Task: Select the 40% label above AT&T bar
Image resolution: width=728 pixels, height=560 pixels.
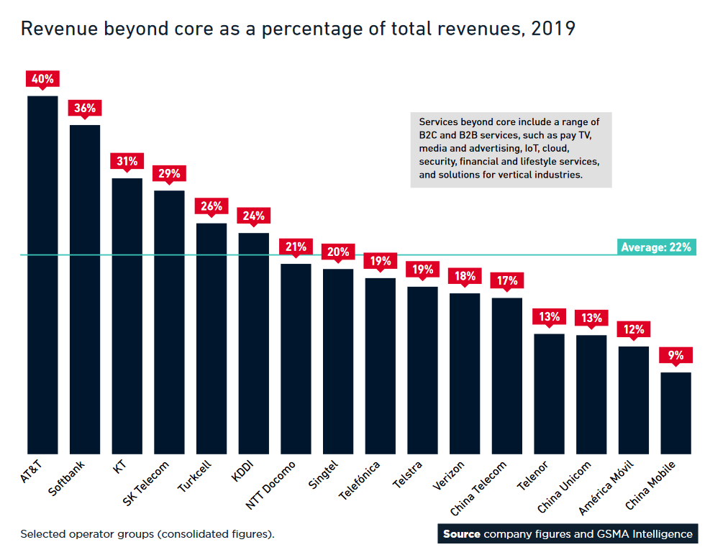Action: tap(42, 79)
